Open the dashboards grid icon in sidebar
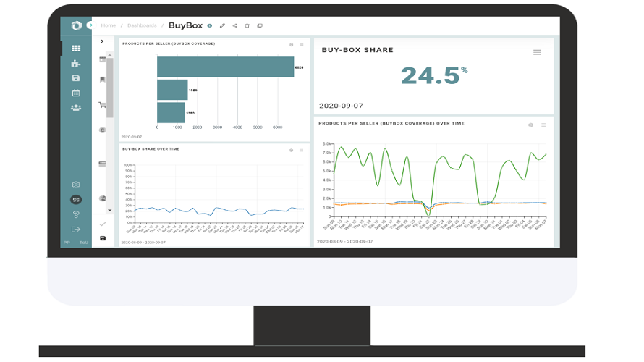The width and height of the screenshot is (644, 362). coord(76,49)
